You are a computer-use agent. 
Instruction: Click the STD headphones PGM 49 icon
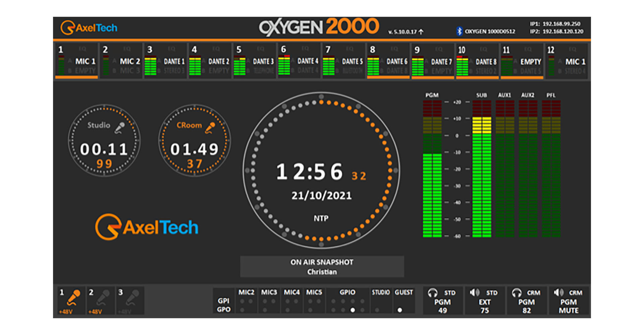click(433, 293)
